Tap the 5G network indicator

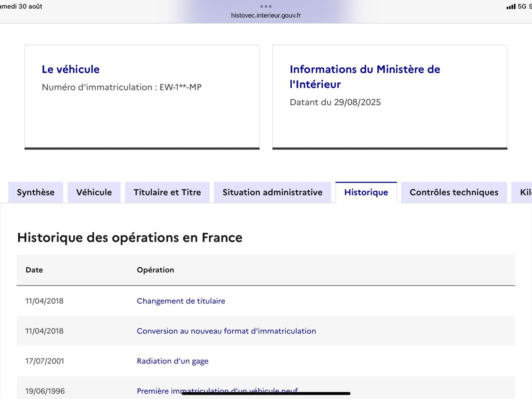click(522, 7)
